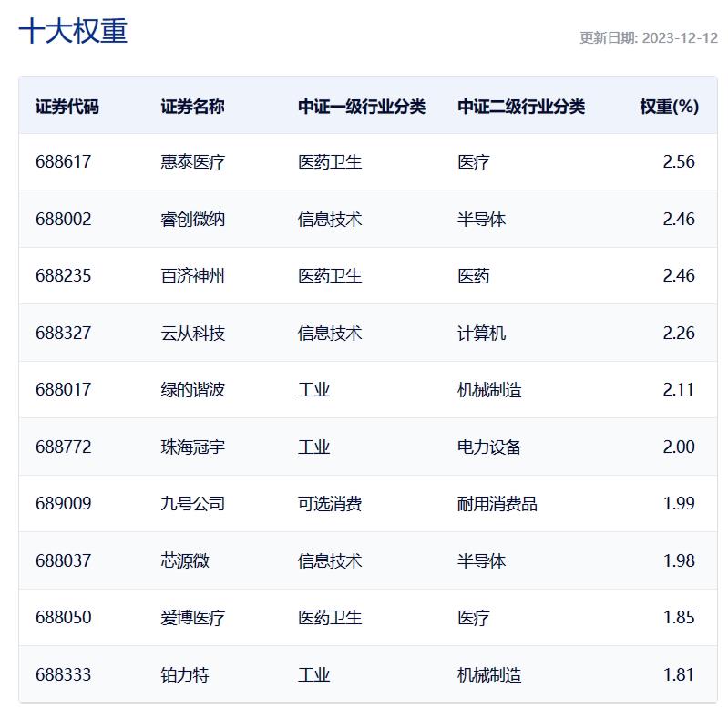Viewport: 728px width, 709px height.
Task: Click the weight value 1.98
Action: [679, 560]
